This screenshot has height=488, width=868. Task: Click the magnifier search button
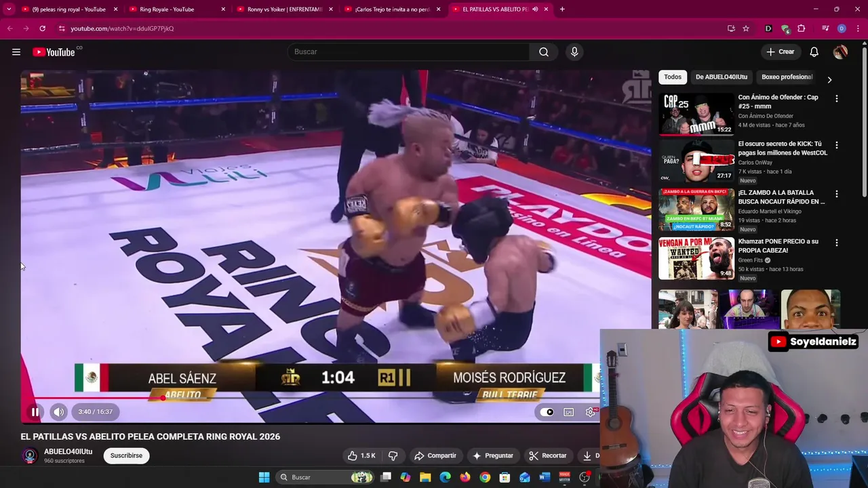pyautogui.click(x=544, y=52)
